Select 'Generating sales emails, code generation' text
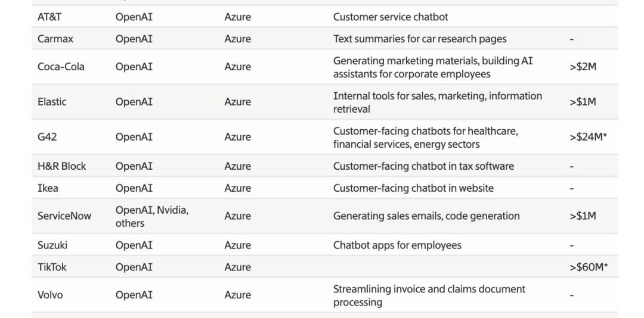 click(x=426, y=216)
